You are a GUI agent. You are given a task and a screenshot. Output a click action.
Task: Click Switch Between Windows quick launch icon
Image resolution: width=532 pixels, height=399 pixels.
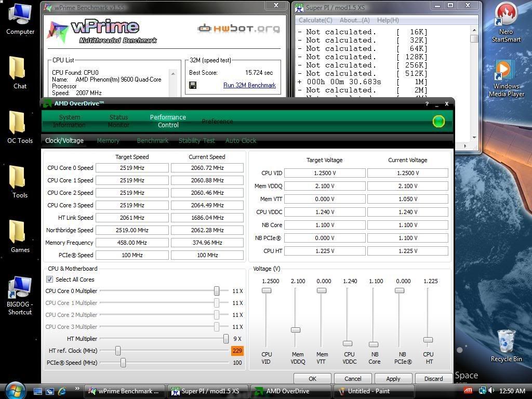[x=50, y=391]
